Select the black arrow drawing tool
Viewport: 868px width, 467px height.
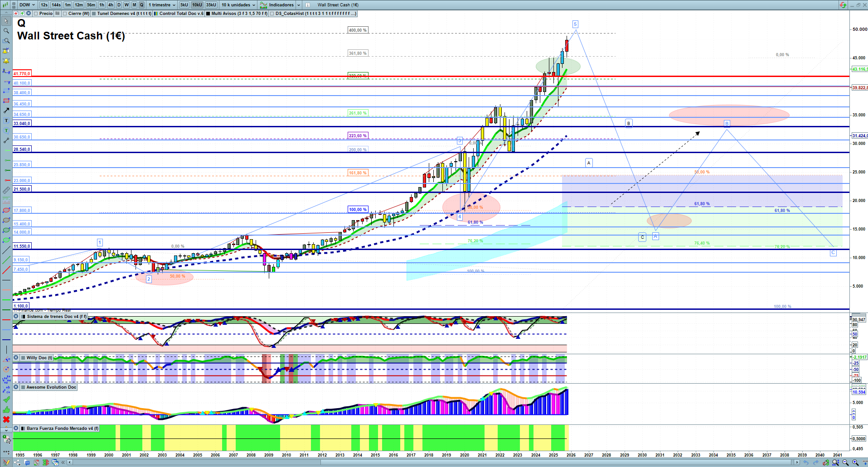(6, 111)
